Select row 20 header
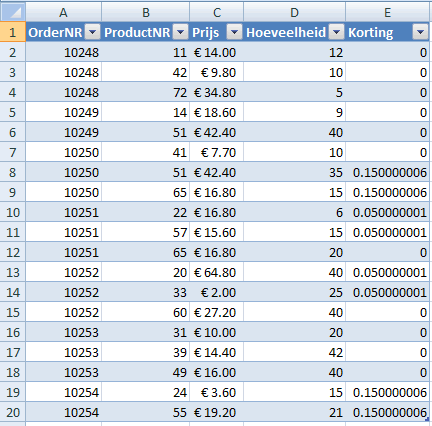This screenshot has height=426, width=432. (13, 412)
